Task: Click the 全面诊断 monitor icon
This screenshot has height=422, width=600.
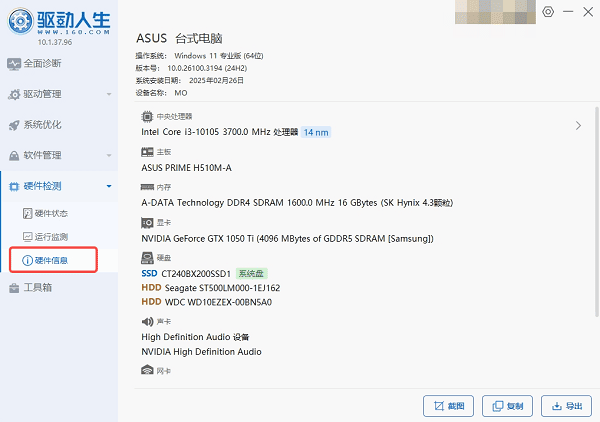Action: [x=14, y=64]
